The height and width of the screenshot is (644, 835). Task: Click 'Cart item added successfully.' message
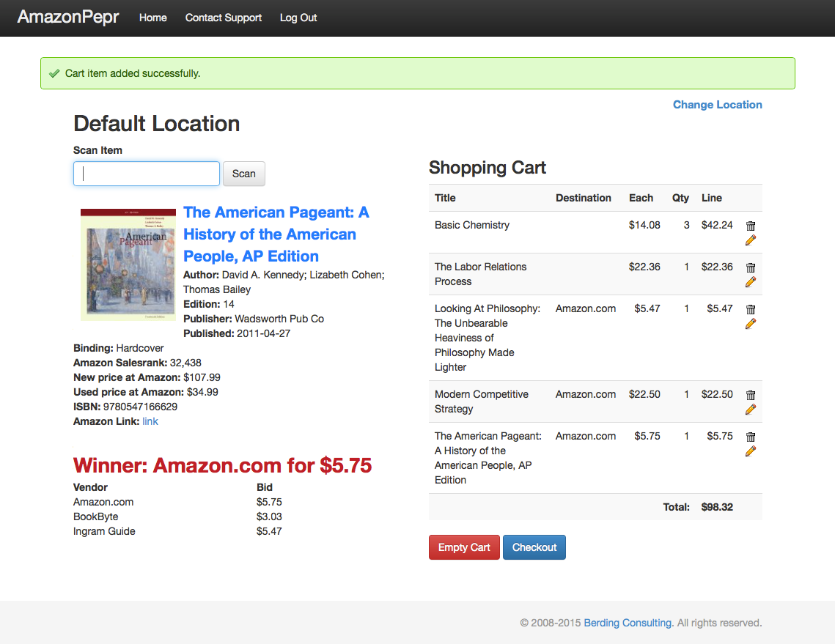(133, 73)
